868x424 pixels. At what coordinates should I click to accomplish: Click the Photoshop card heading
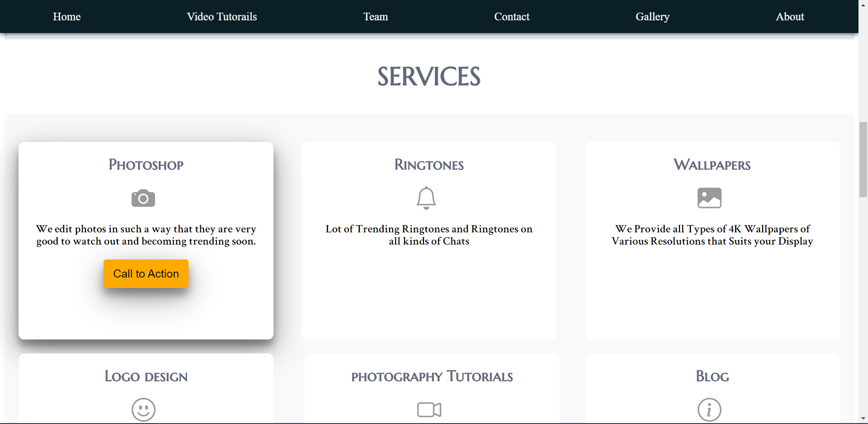(146, 165)
